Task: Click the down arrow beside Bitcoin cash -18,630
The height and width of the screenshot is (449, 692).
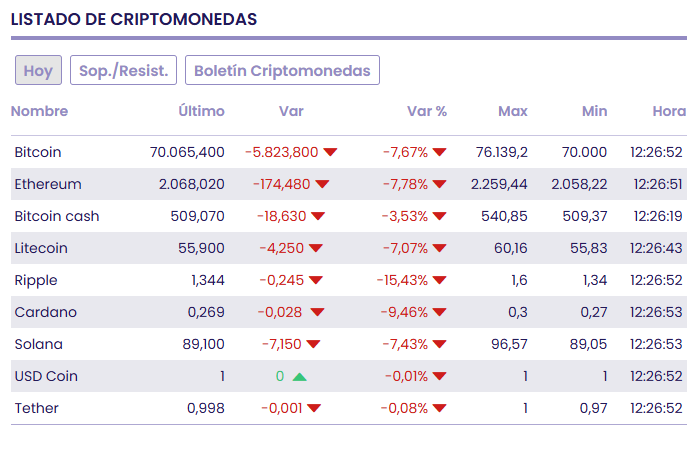Action: pyautogui.click(x=317, y=217)
